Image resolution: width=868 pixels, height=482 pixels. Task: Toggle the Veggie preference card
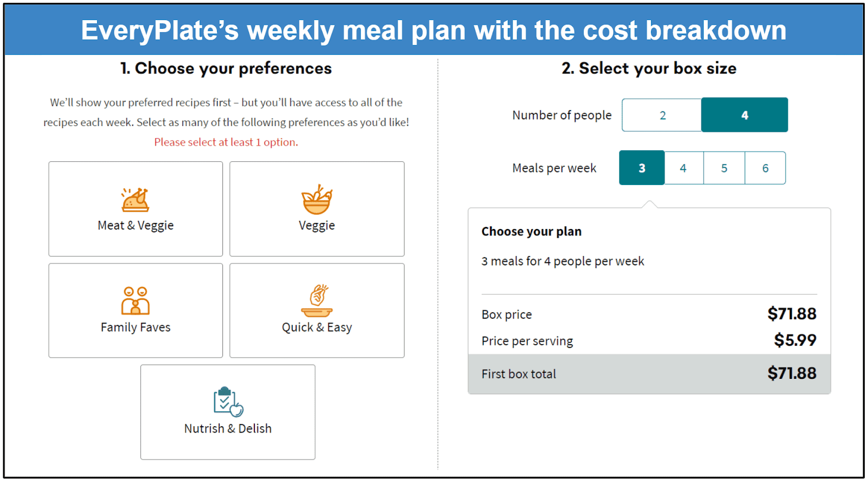click(317, 209)
